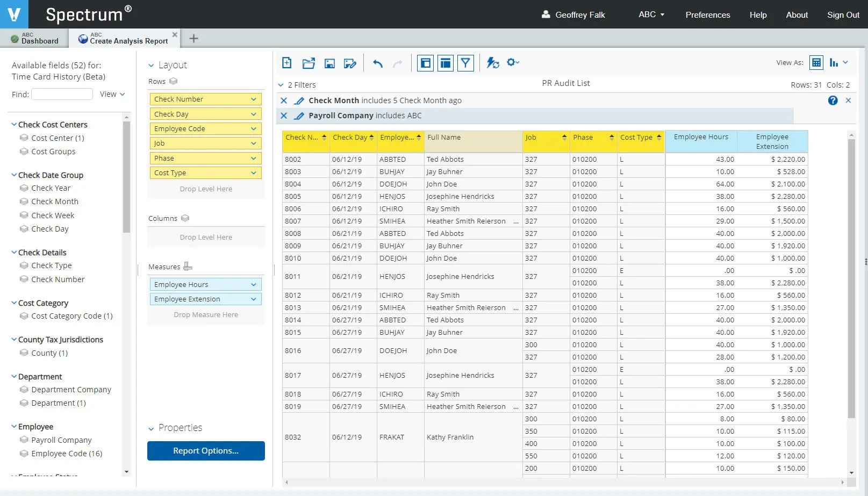Save the report using the disk icon
Screen dimensions: 868x496
[329, 63]
